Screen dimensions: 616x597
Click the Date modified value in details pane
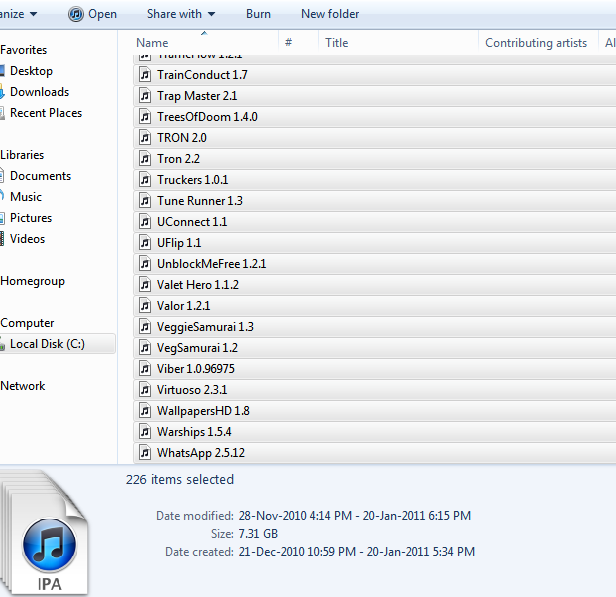click(355, 516)
